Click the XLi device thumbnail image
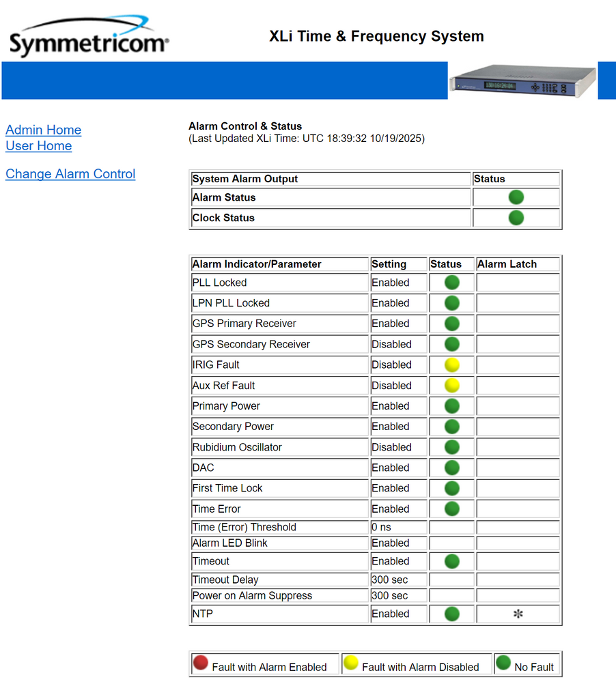This screenshot has width=616, height=699. (x=522, y=81)
